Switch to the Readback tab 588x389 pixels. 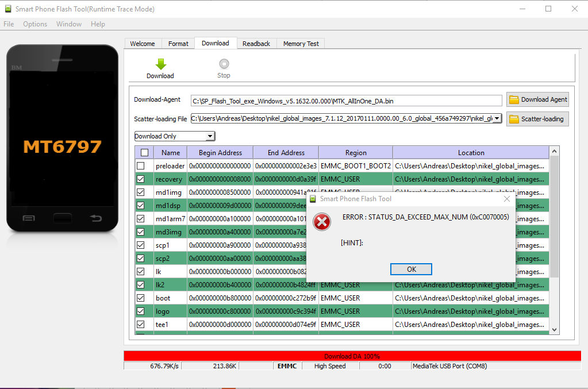tap(256, 44)
